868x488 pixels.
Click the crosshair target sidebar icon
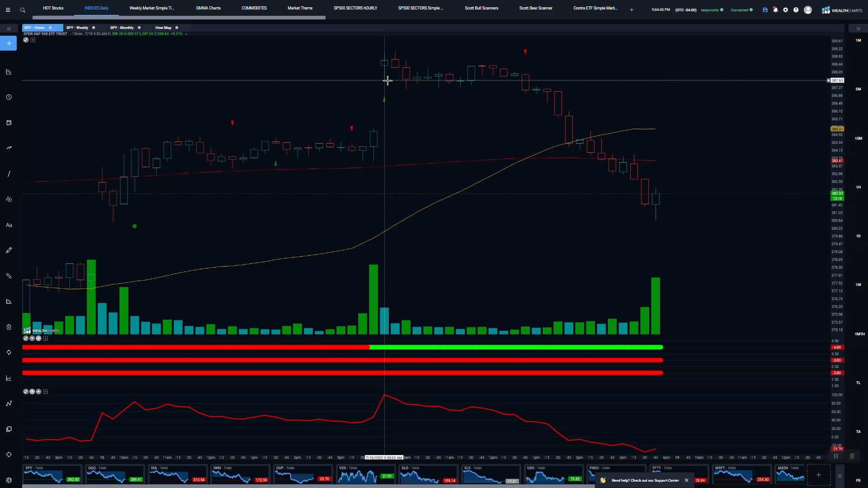(x=9, y=455)
